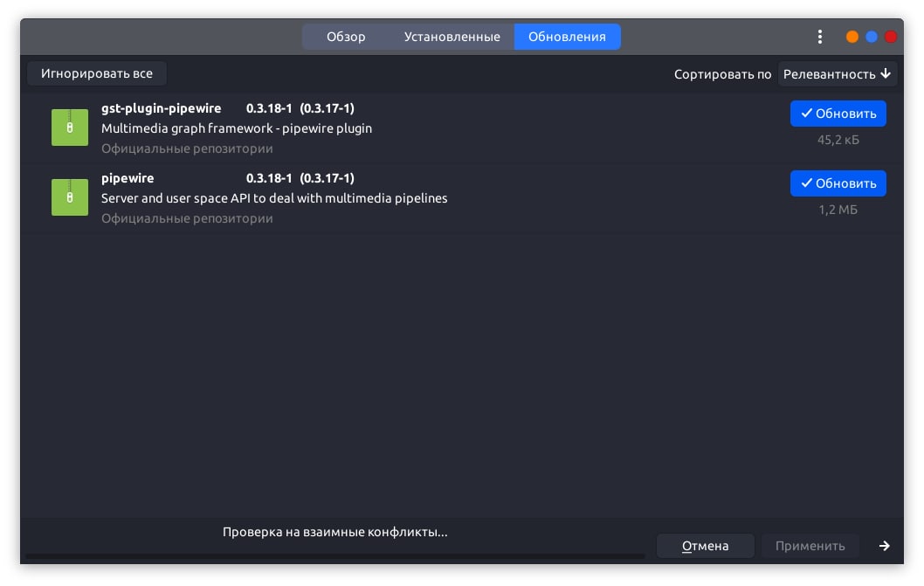
Task: Click the bottom progress bar
Action: pos(334,556)
